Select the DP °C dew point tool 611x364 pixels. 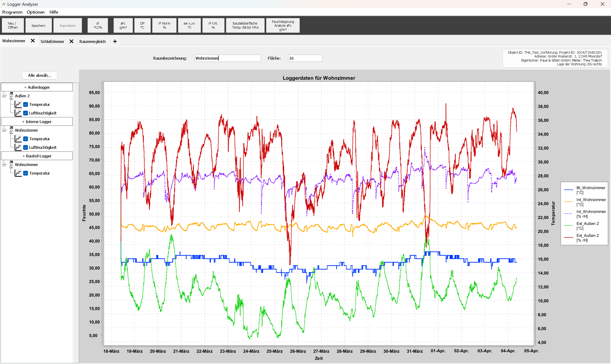[x=142, y=25]
